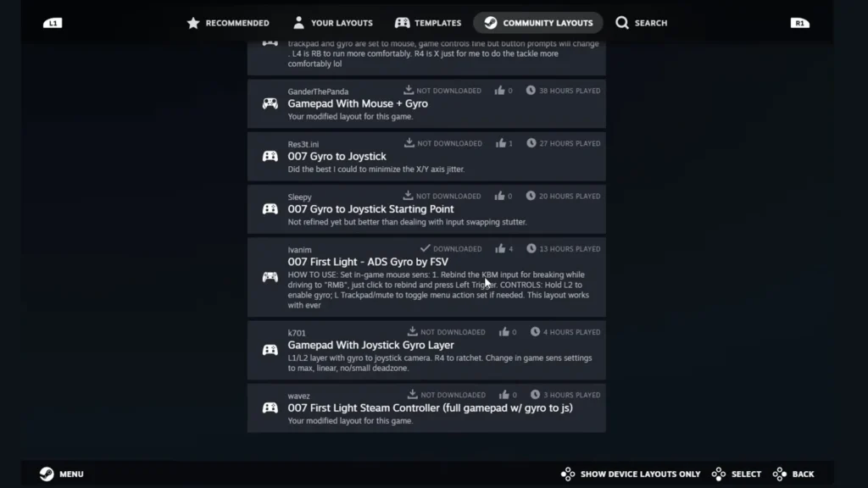Click clock icon next to 38 Hours Played
The image size is (868, 488).
click(531, 90)
